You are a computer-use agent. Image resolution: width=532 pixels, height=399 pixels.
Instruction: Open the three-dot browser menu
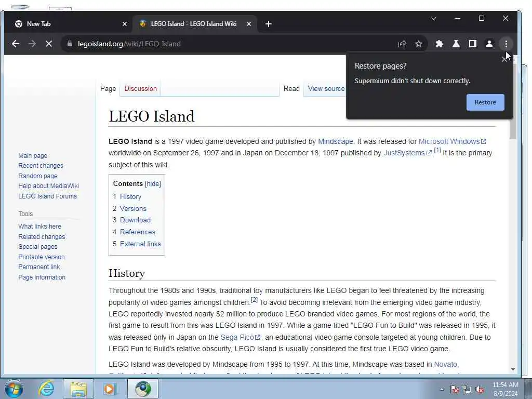point(506,44)
